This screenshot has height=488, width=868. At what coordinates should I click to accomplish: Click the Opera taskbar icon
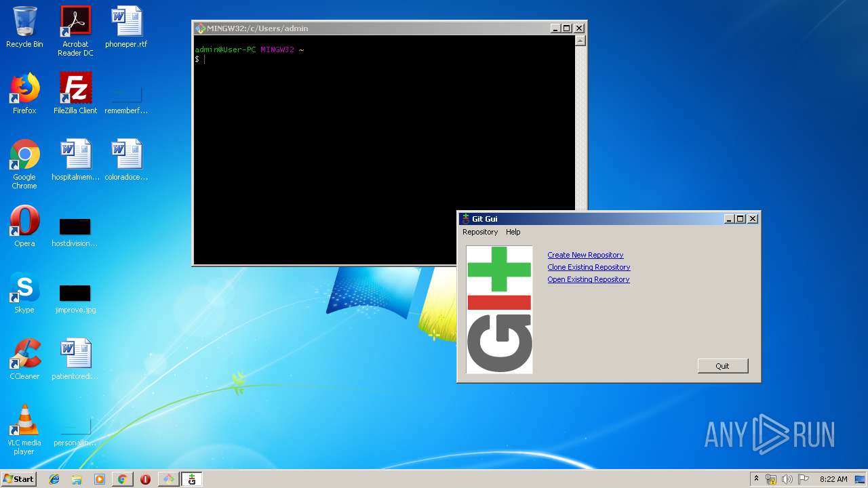[x=145, y=479]
